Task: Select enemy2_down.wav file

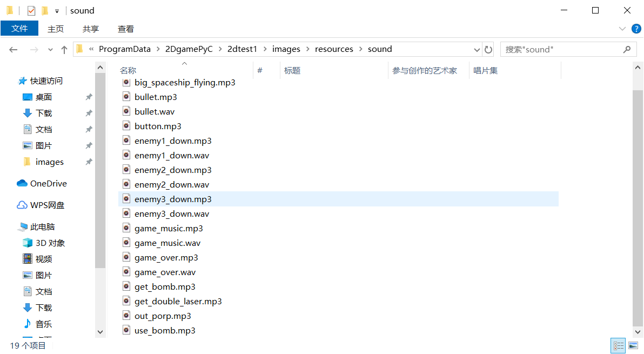Action: pyautogui.click(x=172, y=185)
